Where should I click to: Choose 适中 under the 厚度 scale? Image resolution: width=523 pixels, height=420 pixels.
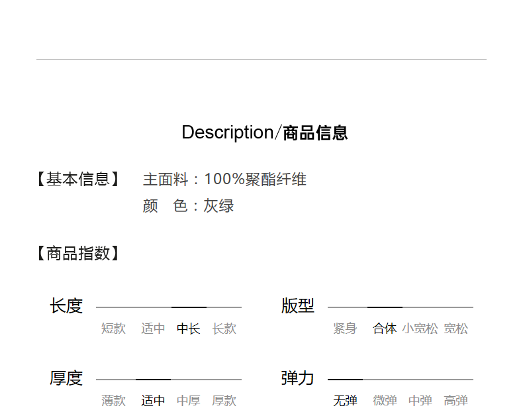pos(153,401)
